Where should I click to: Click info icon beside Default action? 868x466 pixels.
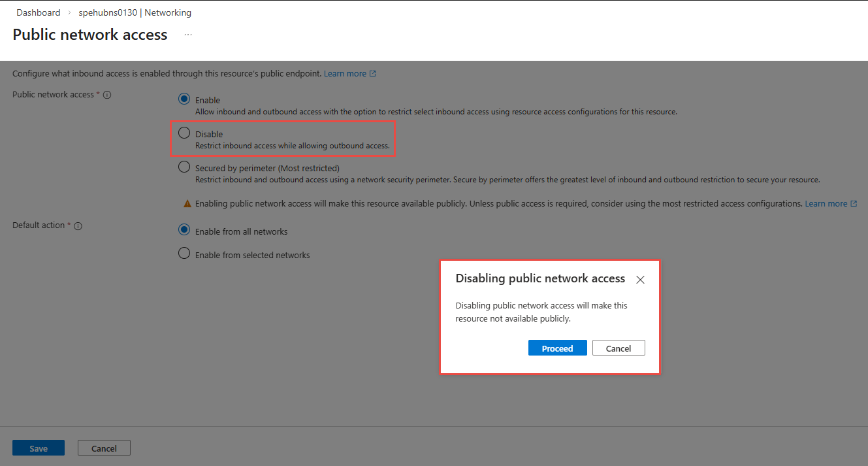[x=78, y=225]
